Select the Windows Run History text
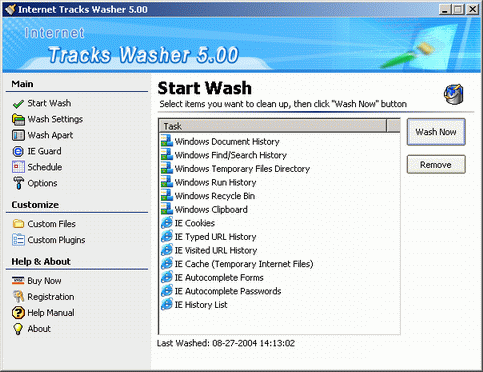Screen dimensions: 483x372 (x=215, y=183)
